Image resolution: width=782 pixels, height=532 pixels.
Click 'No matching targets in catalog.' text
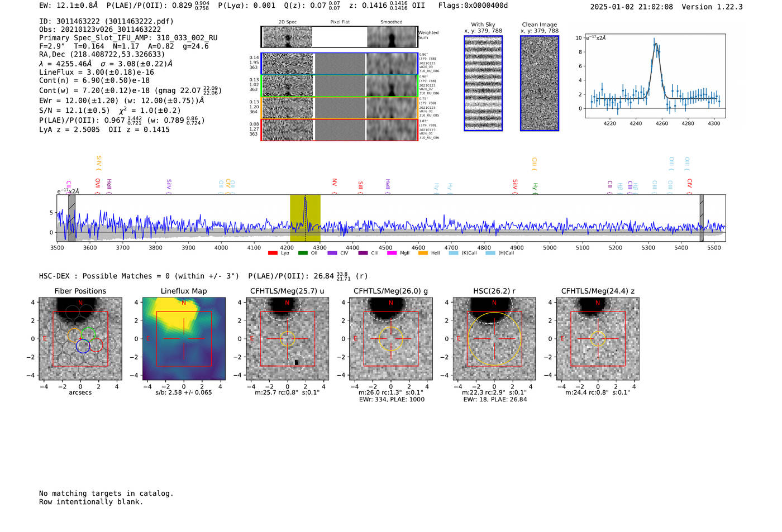(x=106, y=493)
